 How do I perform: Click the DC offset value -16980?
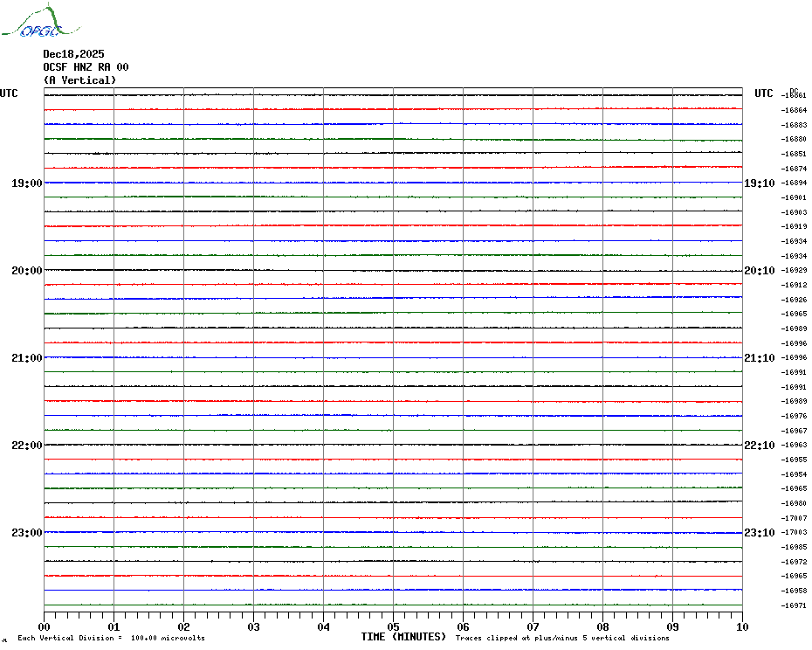[794, 503]
